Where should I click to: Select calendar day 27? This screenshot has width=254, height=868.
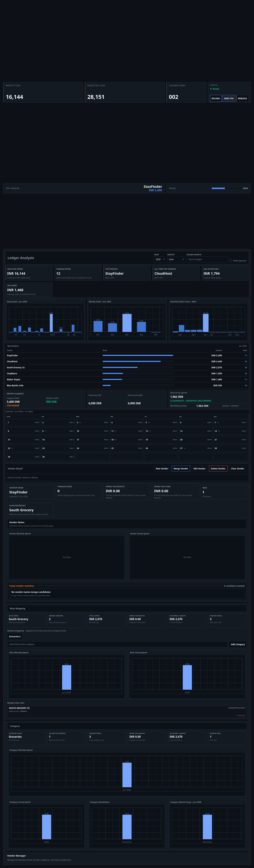[196, 448]
